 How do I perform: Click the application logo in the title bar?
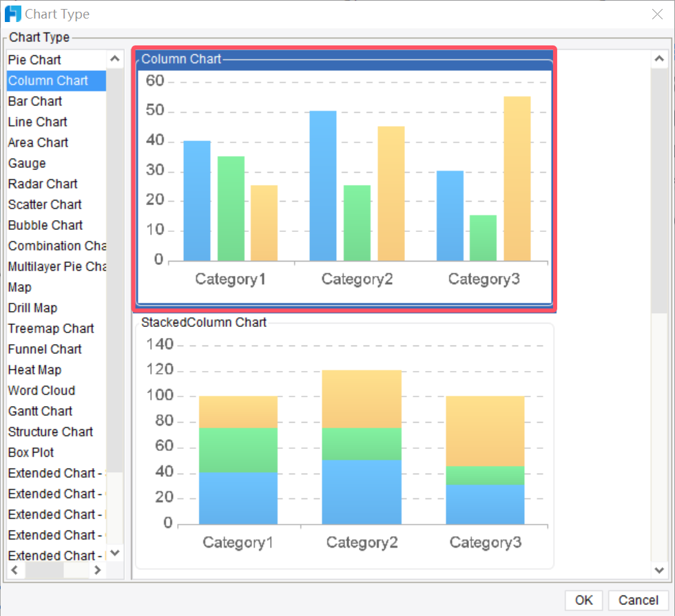[12, 14]
